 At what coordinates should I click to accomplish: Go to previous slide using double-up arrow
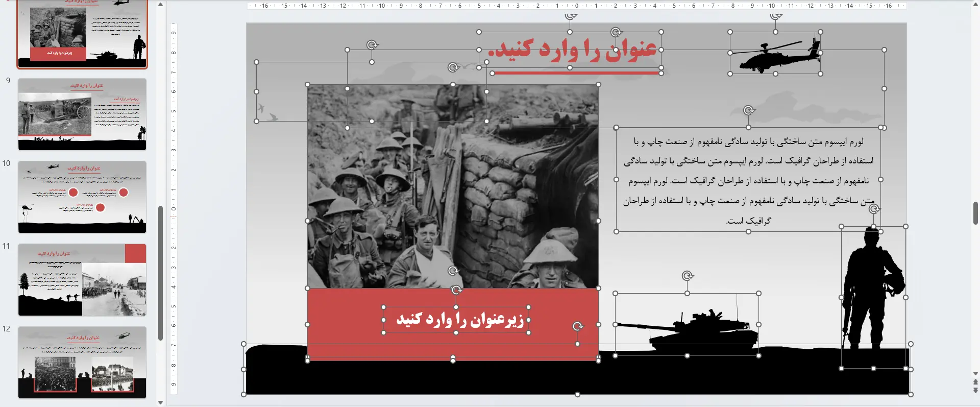pos(975,382)
